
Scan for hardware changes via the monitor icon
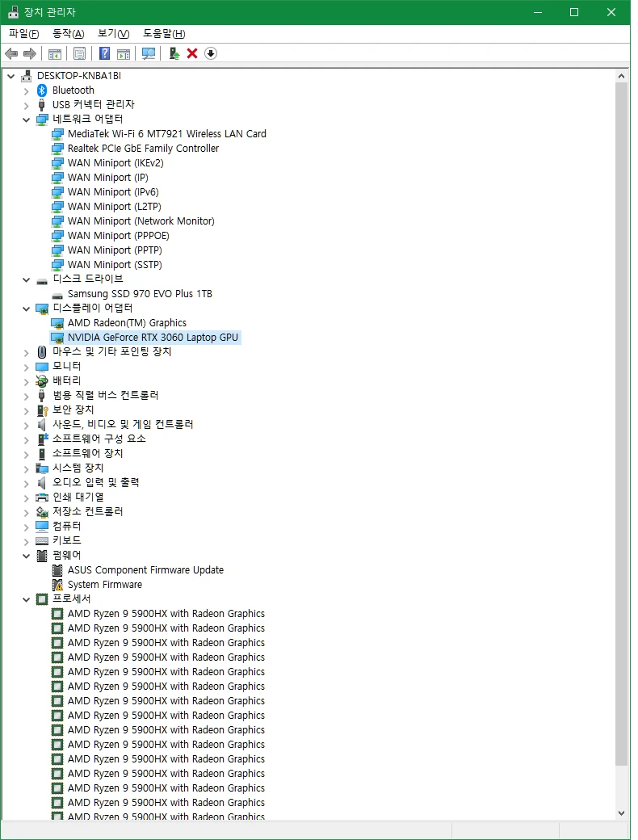(149, 53)
